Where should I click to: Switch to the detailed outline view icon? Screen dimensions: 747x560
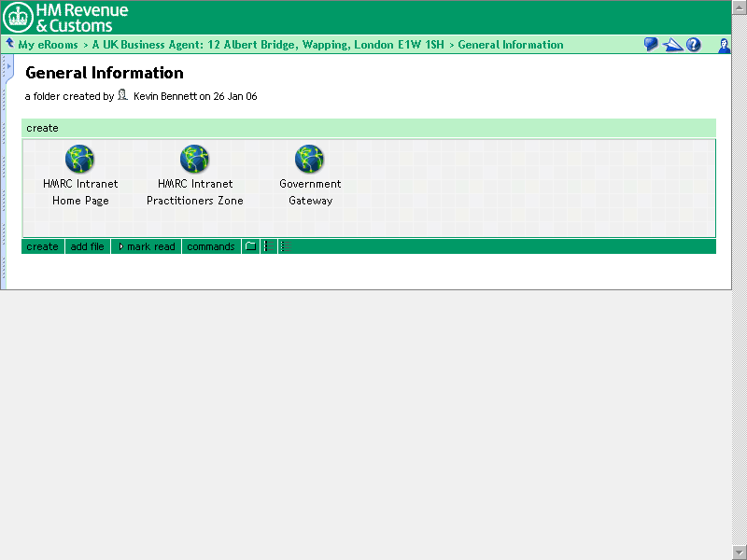(285, 246)
